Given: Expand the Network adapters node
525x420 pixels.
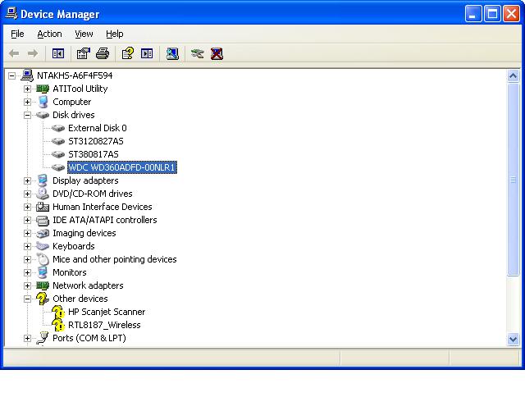Looking at the screenshot, I should pos(27,285).
